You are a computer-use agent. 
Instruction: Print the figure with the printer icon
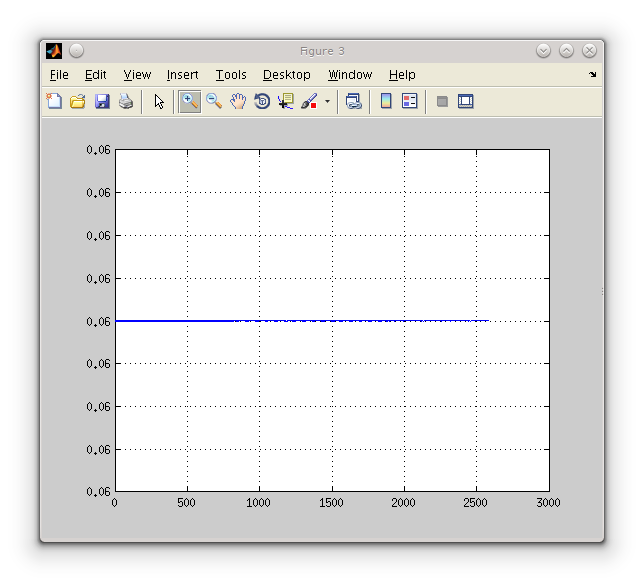click(x=126, y=101)
